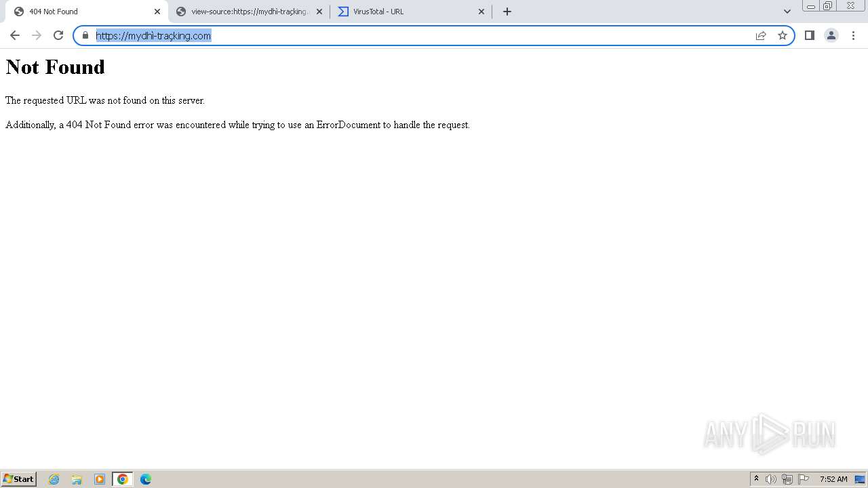Reload the current page

(58, 35)
